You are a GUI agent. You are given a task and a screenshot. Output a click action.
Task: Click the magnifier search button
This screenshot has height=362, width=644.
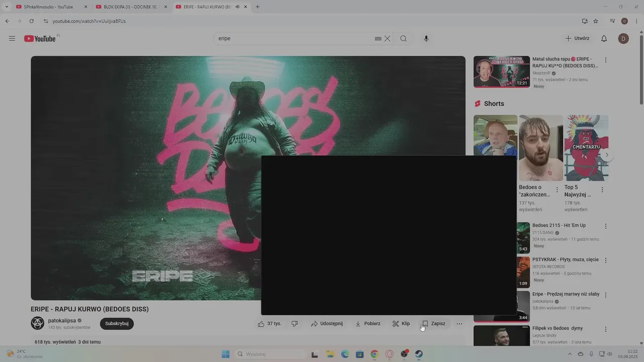pyautogui.click(x=404, y=39)
